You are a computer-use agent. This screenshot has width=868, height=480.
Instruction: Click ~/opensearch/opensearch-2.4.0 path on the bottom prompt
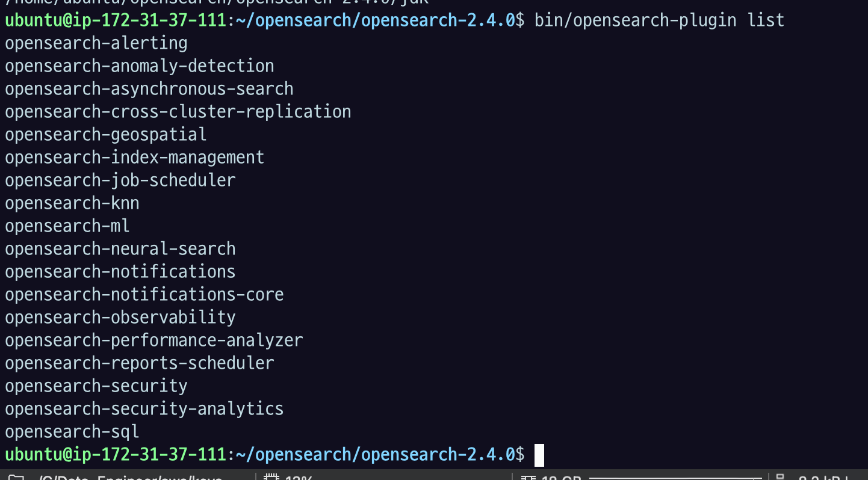point(374,455)
